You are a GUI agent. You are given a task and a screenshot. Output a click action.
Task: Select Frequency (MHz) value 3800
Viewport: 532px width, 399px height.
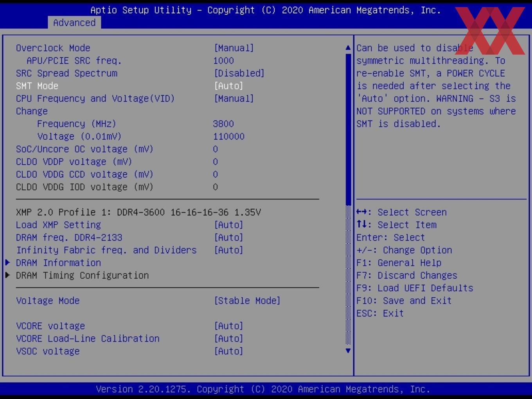click(x=223, y=124)
